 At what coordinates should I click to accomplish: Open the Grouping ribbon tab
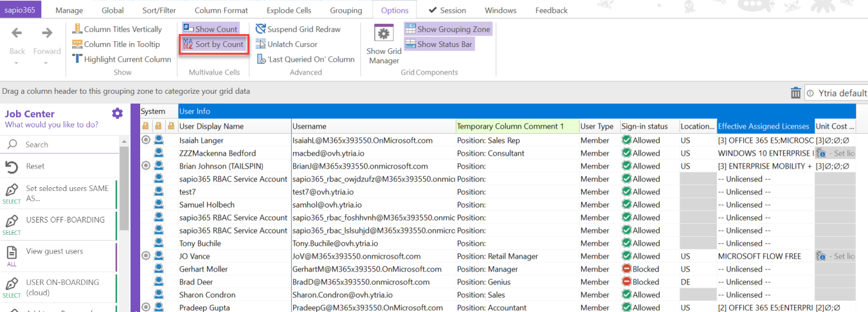point(346,10)
